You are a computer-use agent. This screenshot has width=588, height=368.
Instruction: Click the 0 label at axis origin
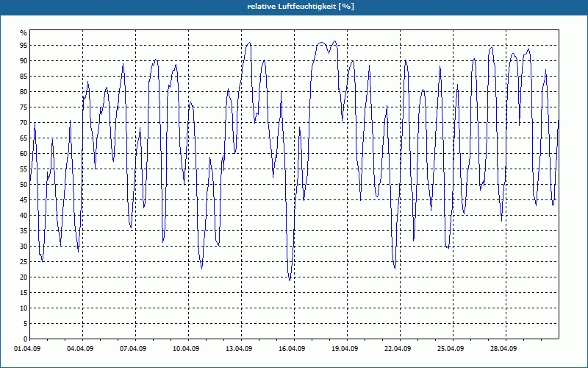tap(26, 339)
